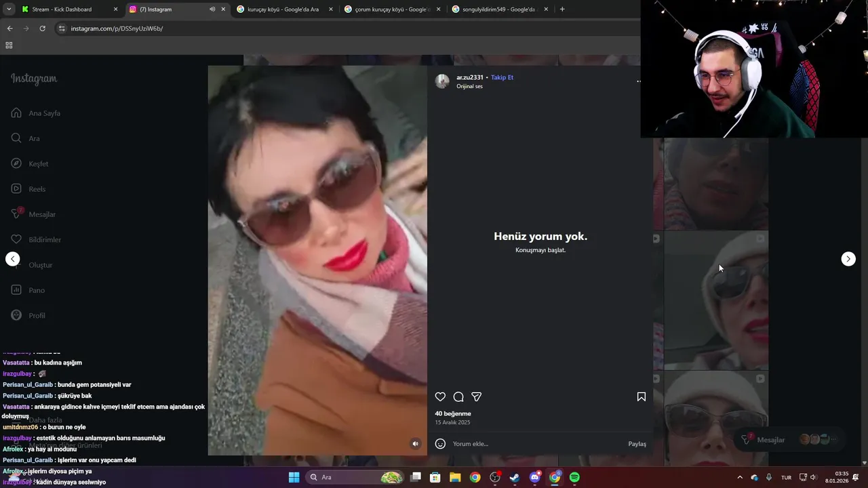Open the Ara search sidebar item
This screenshot has height=488, width=868.
click(25, 138)
